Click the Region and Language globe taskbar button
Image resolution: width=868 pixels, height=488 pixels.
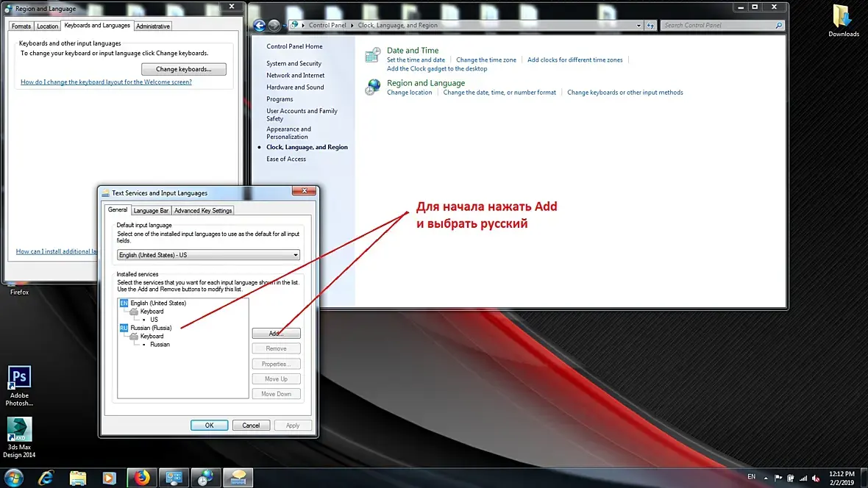pos(206,478)
